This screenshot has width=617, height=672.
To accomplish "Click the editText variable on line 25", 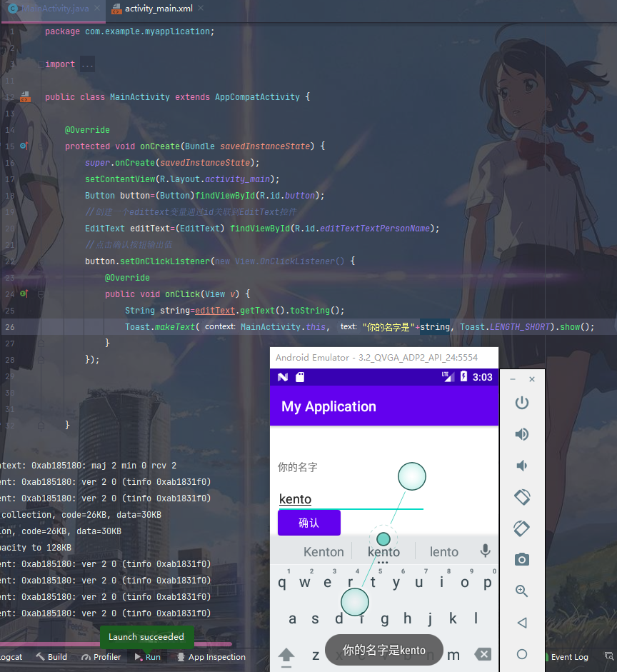I will click(215, 310).
